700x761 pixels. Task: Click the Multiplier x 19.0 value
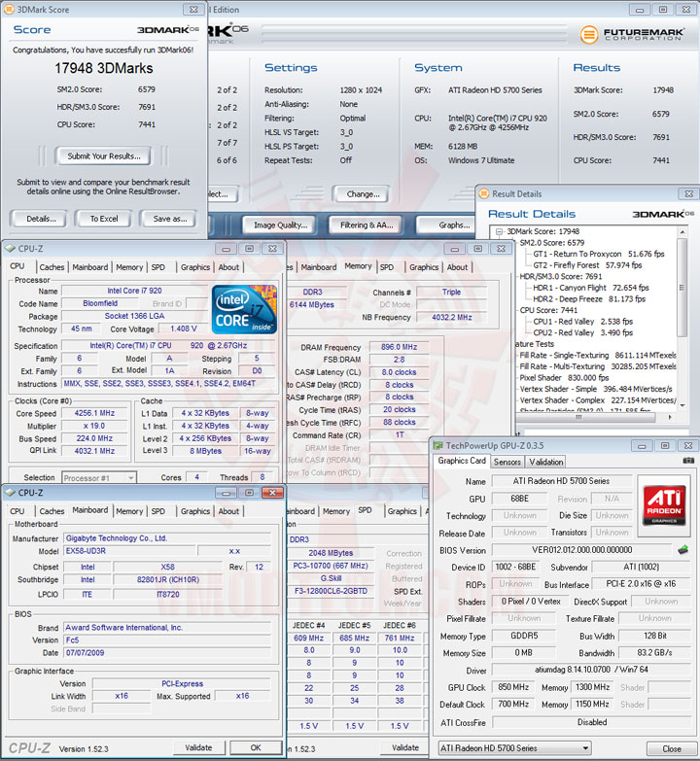(94, 426)
